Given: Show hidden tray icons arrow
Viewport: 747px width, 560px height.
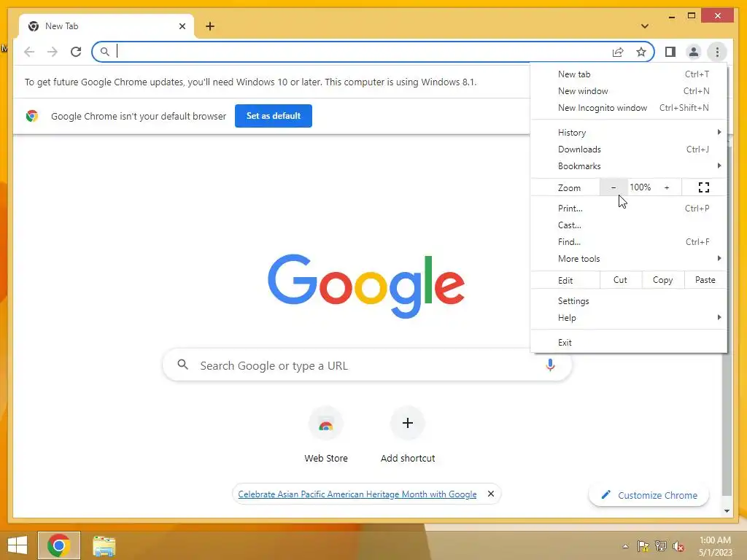Looking at the screenshot, I should coord(625,546).
